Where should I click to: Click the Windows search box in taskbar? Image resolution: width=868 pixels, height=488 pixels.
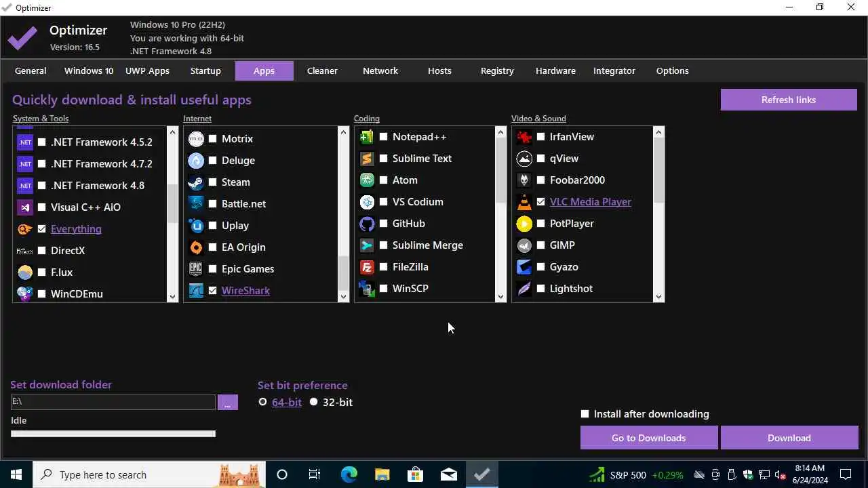tap(149, 474)
